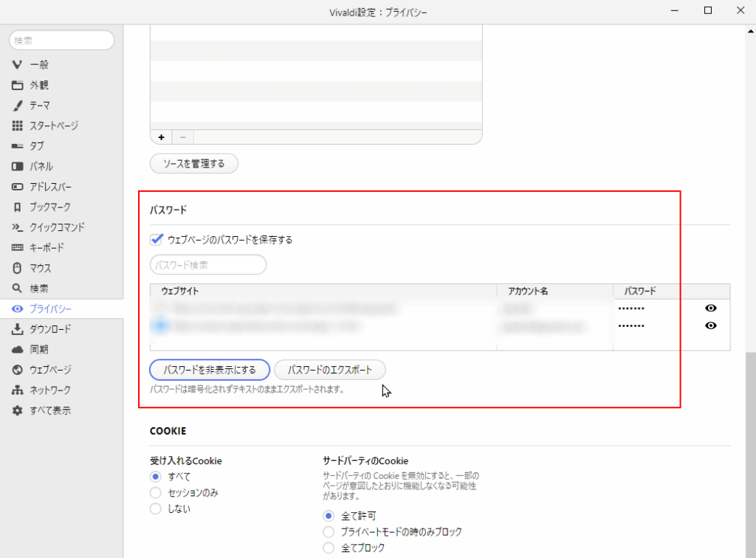
Task: Click the すべて表示 gear icon
Action: tap(18, 410)
